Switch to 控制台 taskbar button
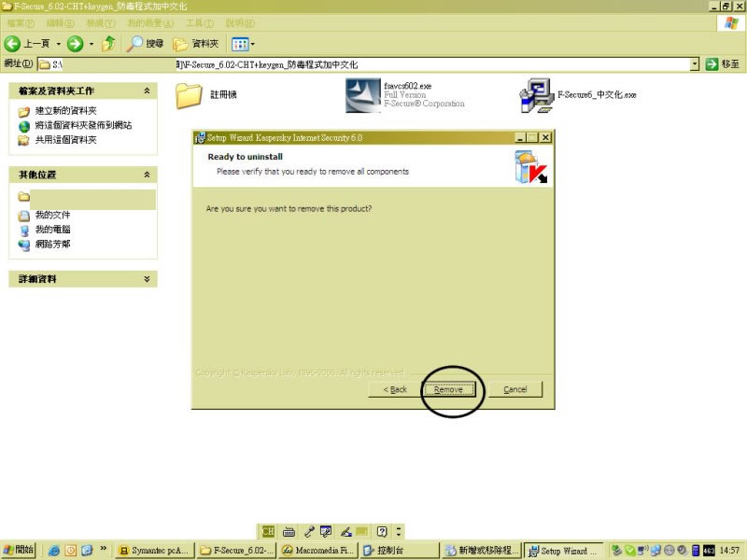 400,551
